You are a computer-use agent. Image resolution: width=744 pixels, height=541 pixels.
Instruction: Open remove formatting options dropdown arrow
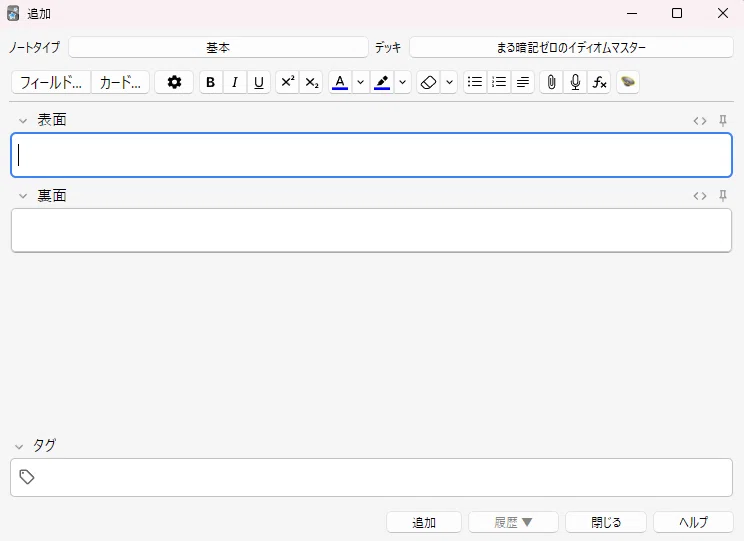click(449, 83)
